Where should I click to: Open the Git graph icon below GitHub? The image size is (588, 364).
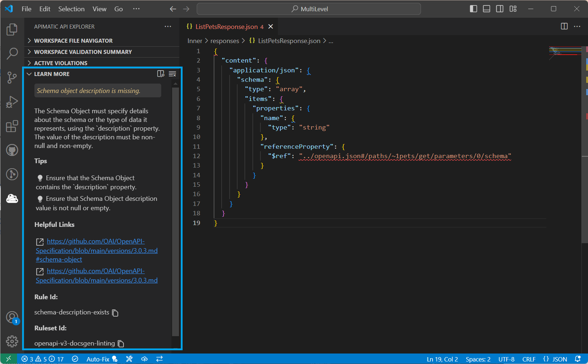(x=12, y=174)
